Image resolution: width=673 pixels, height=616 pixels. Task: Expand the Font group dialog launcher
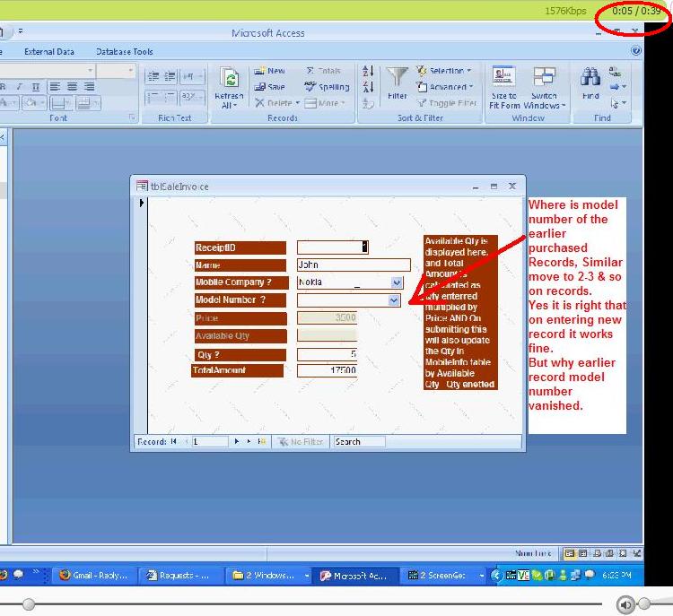click(x=132, y=117)
